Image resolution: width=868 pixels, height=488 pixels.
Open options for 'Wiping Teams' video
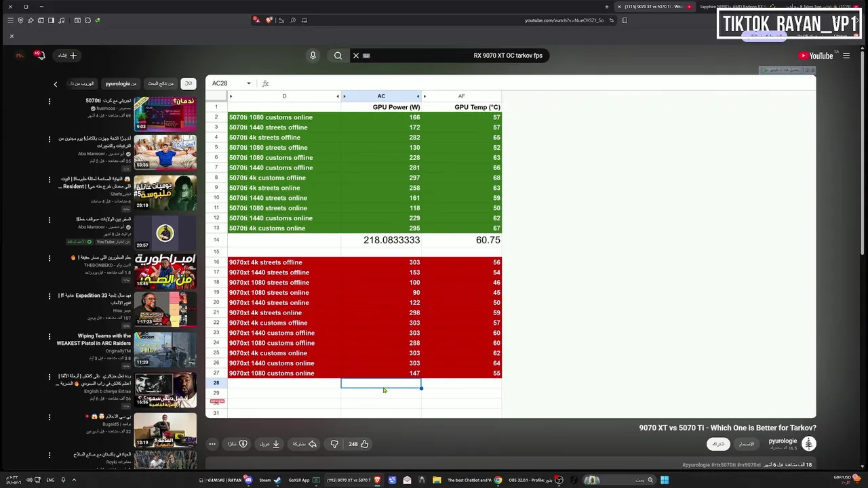click(x=49, y=337)
